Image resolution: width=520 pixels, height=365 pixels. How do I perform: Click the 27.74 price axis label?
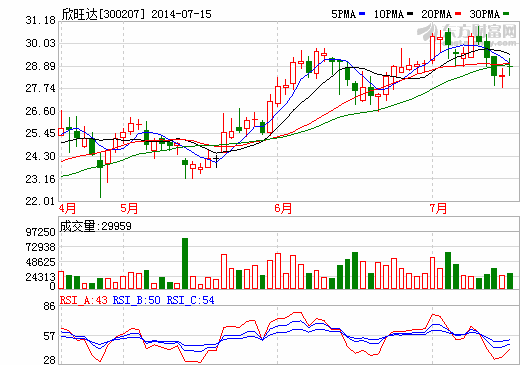tap(40, 88)
